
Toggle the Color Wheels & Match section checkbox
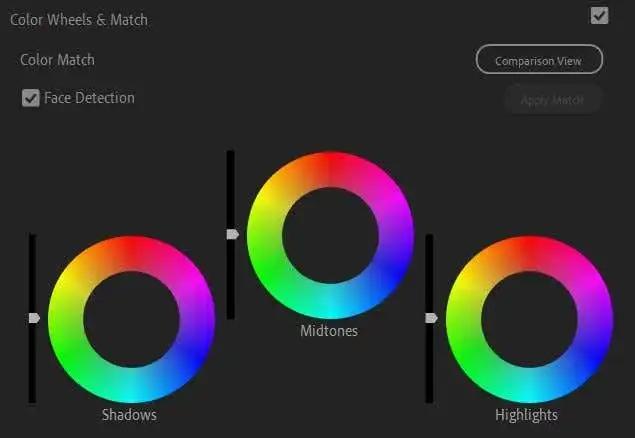599,15
